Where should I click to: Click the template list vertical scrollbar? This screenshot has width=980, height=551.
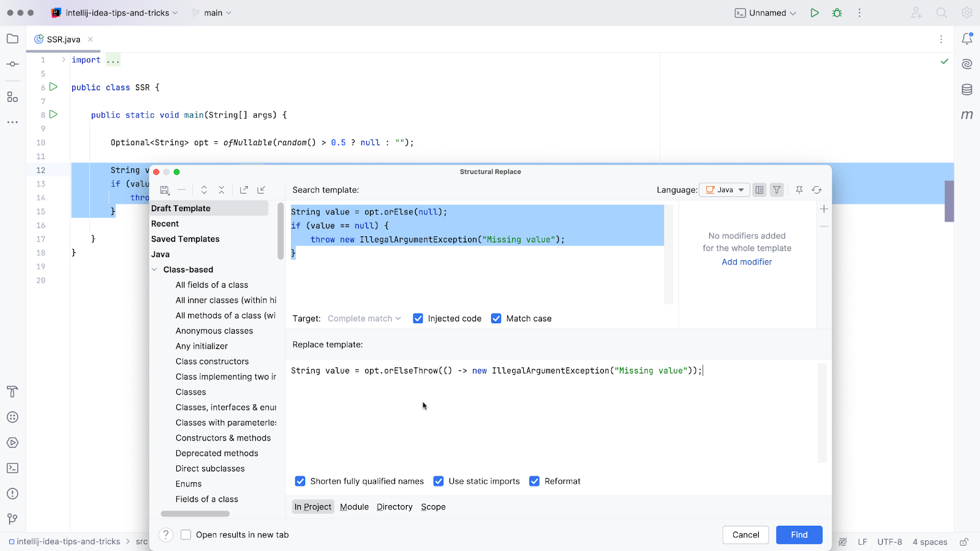281,231
